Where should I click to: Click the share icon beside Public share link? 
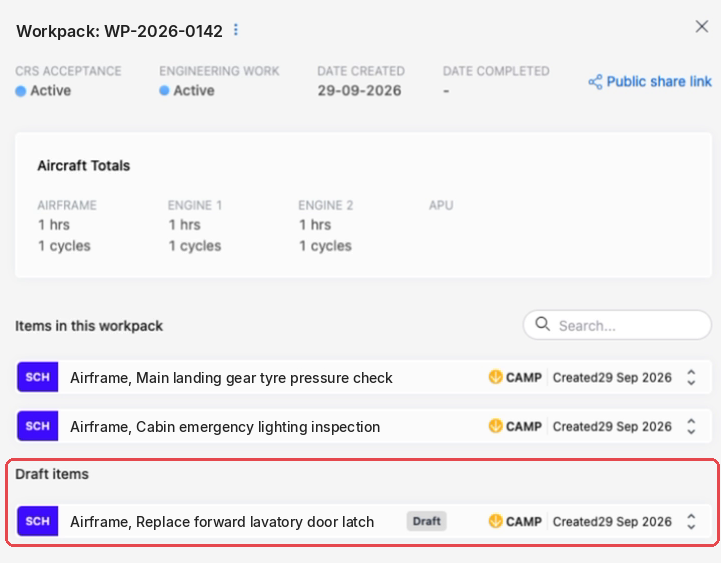[x=595, y=82]
